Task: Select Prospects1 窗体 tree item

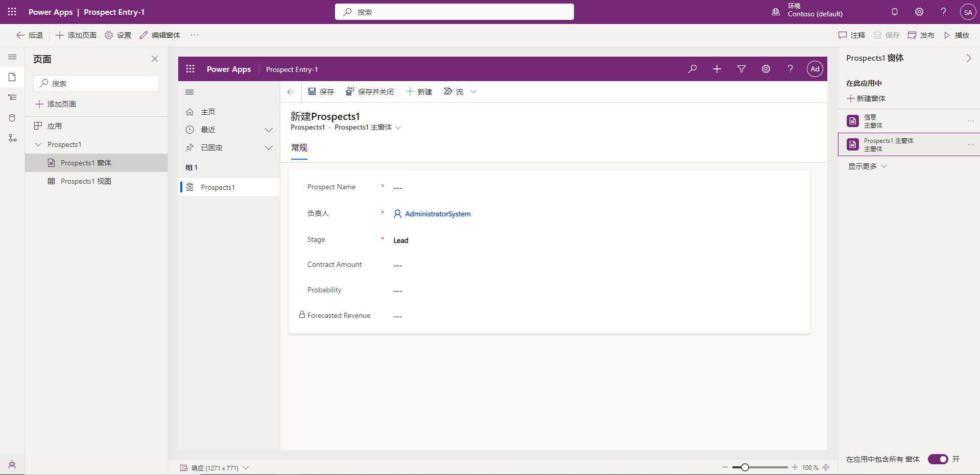Action: coord(96,163)
